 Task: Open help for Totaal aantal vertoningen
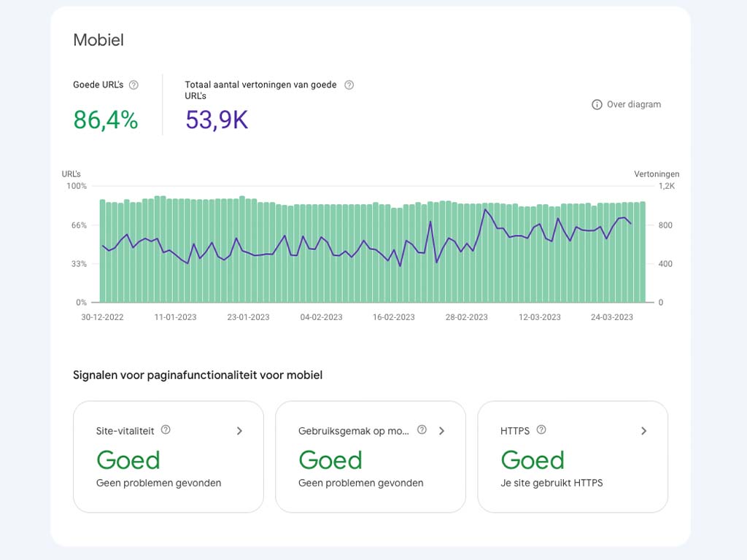coord(349,85)
